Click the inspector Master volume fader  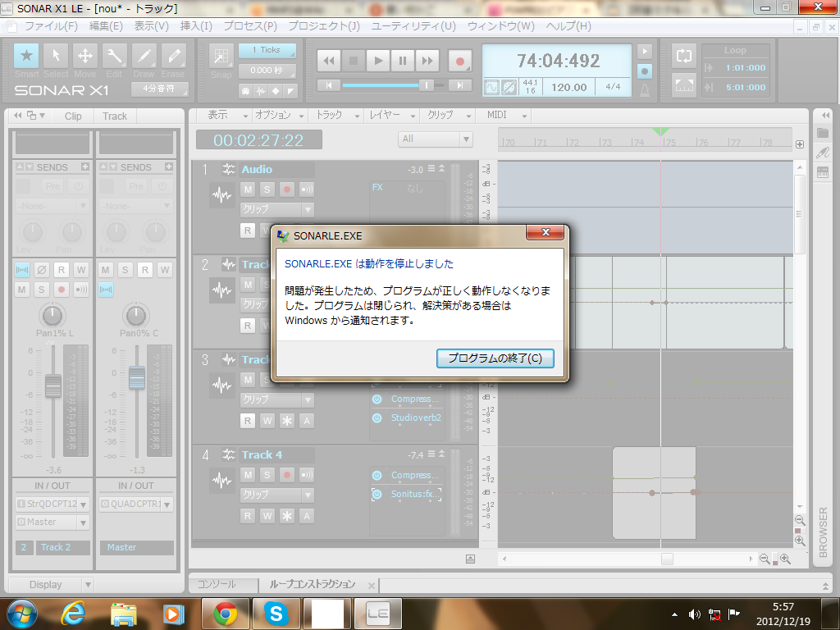coord(137,377)
